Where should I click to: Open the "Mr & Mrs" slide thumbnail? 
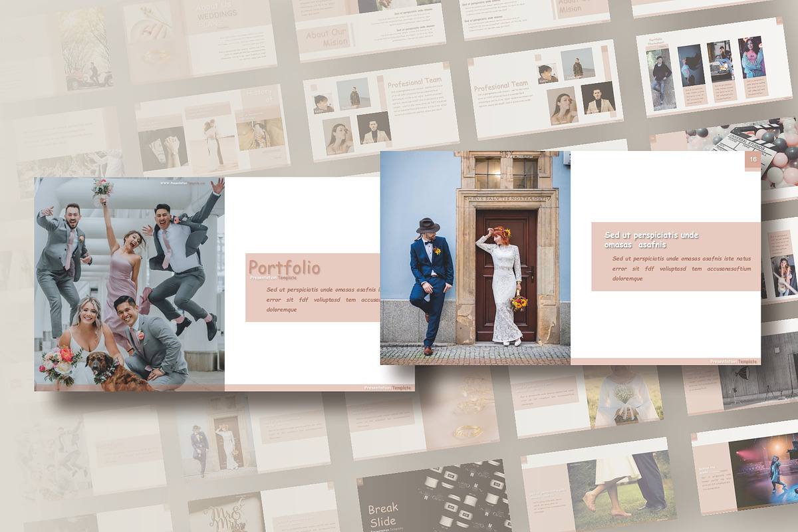click(263, 509)
